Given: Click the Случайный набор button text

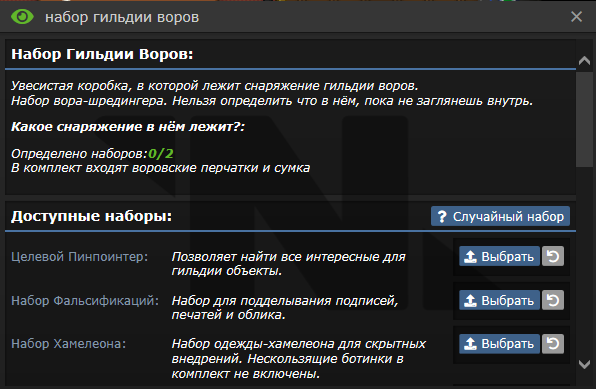Looking at the screenshot, I should (508, 216).
